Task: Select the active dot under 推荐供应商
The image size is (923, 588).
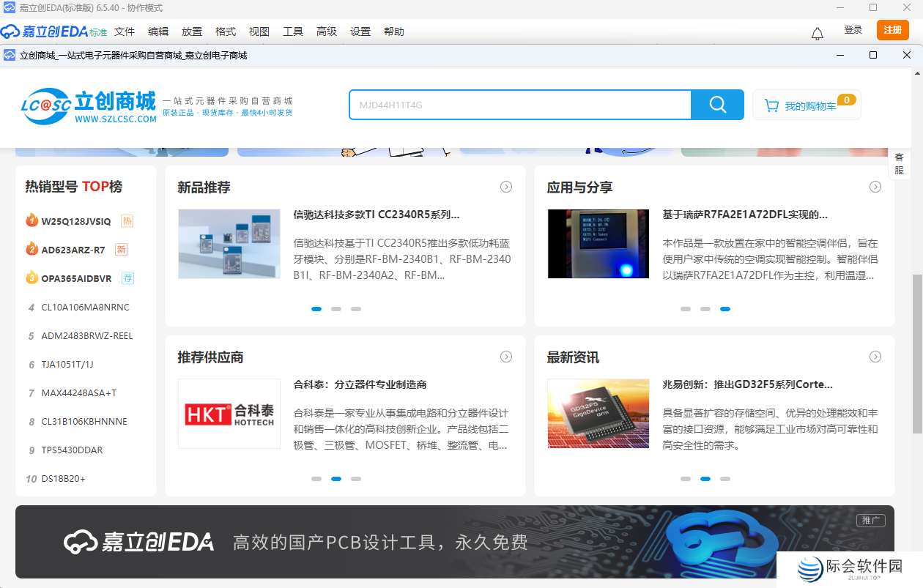Action: coord(336,478)
